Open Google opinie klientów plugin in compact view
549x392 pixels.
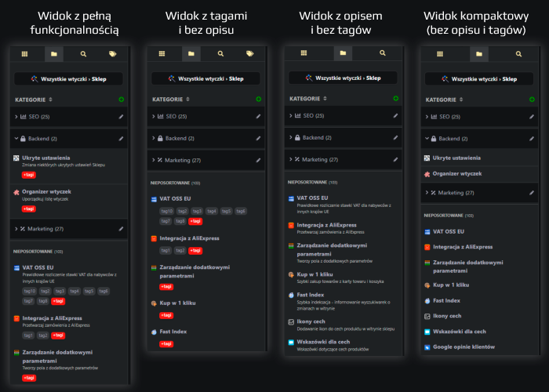(x=464, y=347)
